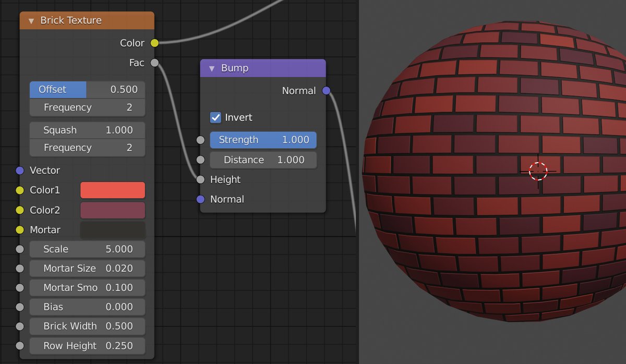This screenshot has width=626, height=364.
Task: Click the Mortar Size 0.020 field
Action: click(x=87, y=269)
